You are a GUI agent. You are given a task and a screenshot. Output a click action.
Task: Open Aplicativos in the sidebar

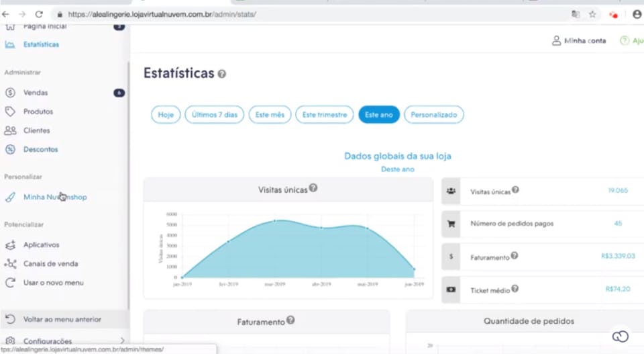(41, 245)
